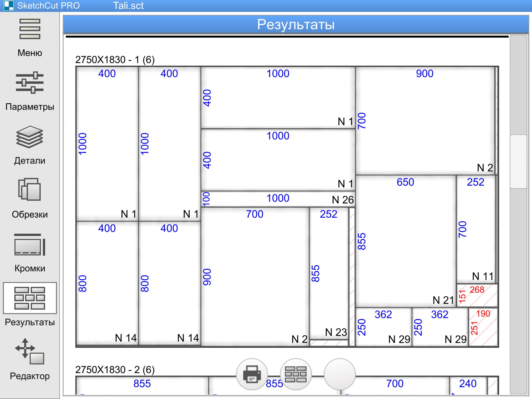The height and width of the screenshot is (399, 532).
Task: Select the Результаты brick layout icon
Action: click(30, 298)
